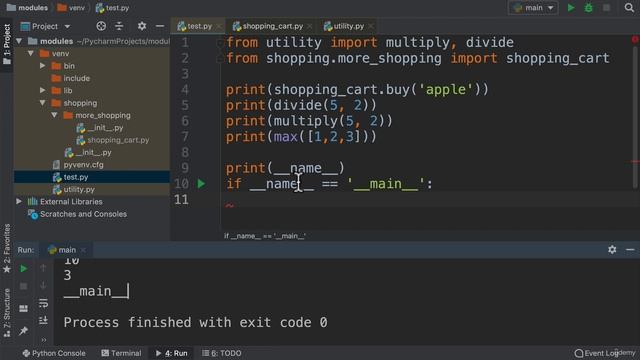Collapse the more_shopping folder
This screenshot has height=360, width=640.
[x=54, y=115]
